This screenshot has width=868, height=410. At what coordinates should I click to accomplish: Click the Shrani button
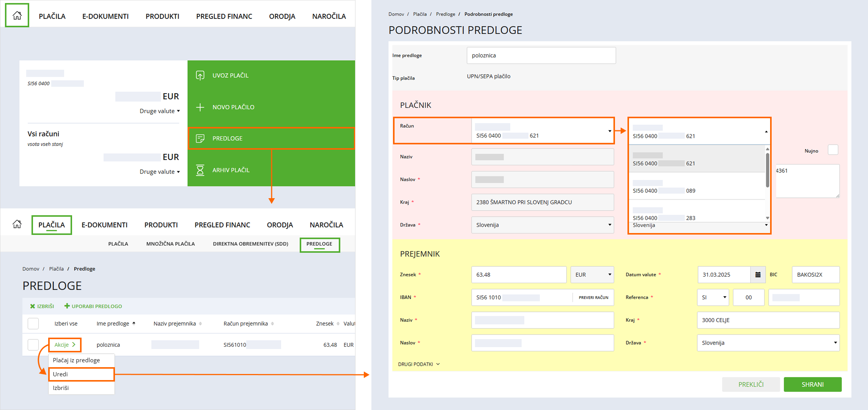pyautogui.click(x=812, y=384)
